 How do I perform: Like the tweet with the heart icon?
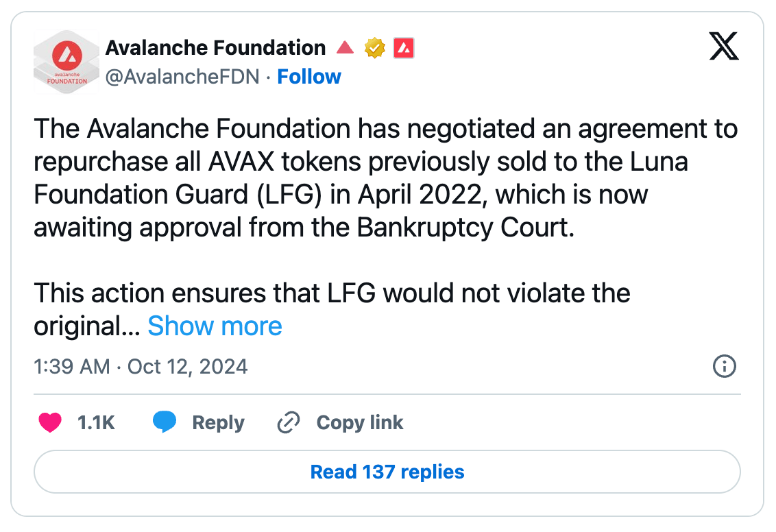[50, 423]
